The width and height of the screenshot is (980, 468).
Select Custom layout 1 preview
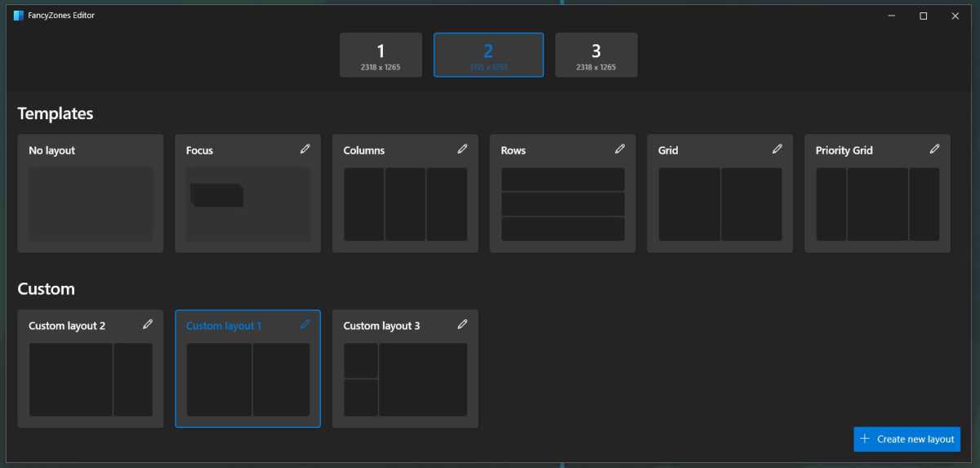(248, 380)
